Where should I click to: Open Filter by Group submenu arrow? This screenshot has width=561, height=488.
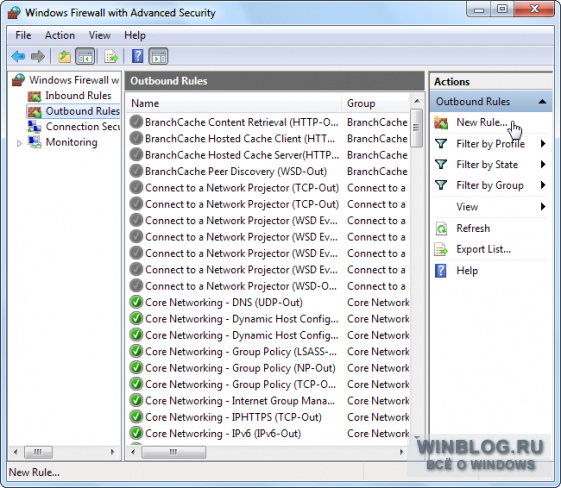pos(543,185)
